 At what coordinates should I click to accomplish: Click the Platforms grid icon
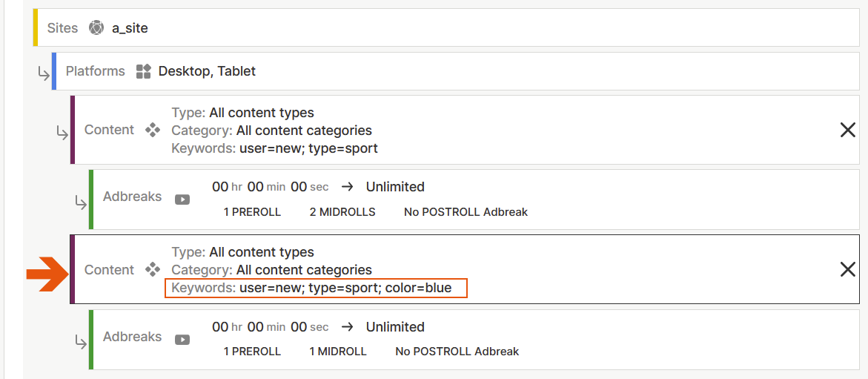click(x=142, y=71)
